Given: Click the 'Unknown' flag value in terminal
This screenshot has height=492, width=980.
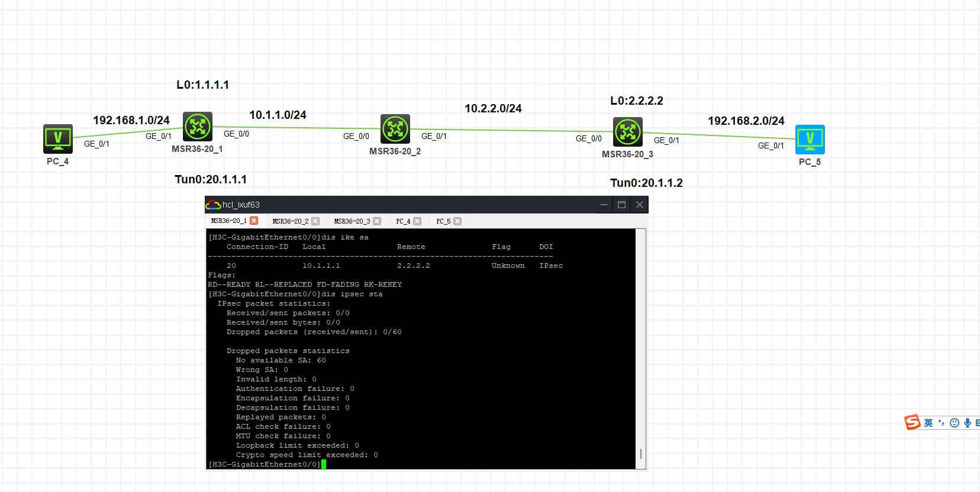Looking at the screenshot, I should (x=508, y=266).
